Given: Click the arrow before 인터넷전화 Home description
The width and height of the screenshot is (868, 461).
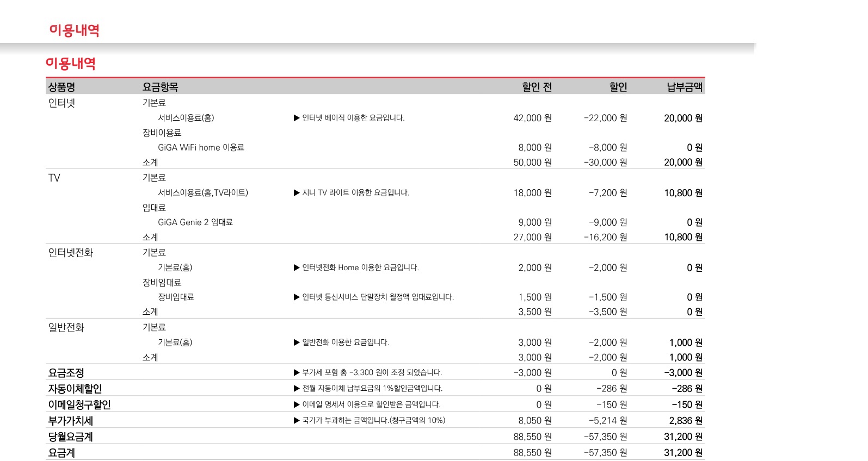Looking at the screenshot, I should click(x=297, y=267).
